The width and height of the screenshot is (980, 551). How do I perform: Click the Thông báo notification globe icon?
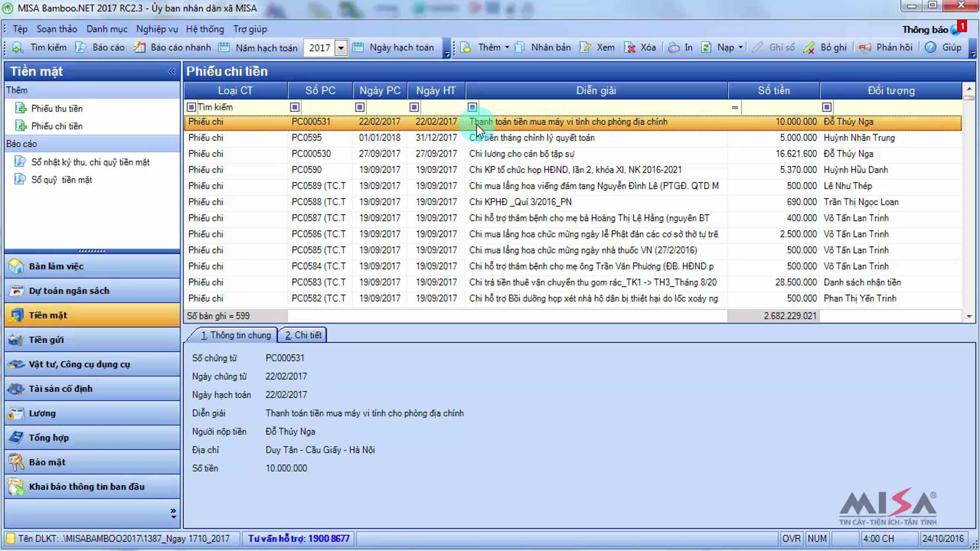click(x=955, y=30)
